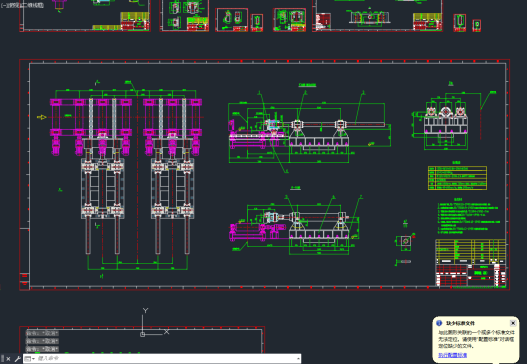Open the recent commands dropdown
Image resolution: width=527 pixels, height=364 pixels.
click(x=30, y=359)
